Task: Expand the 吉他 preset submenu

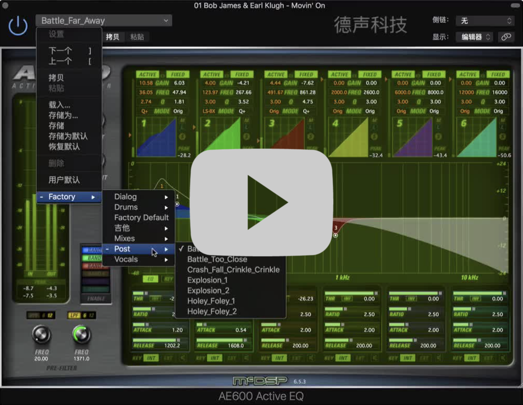Action: pyautogui.click(x=138, y=228)
